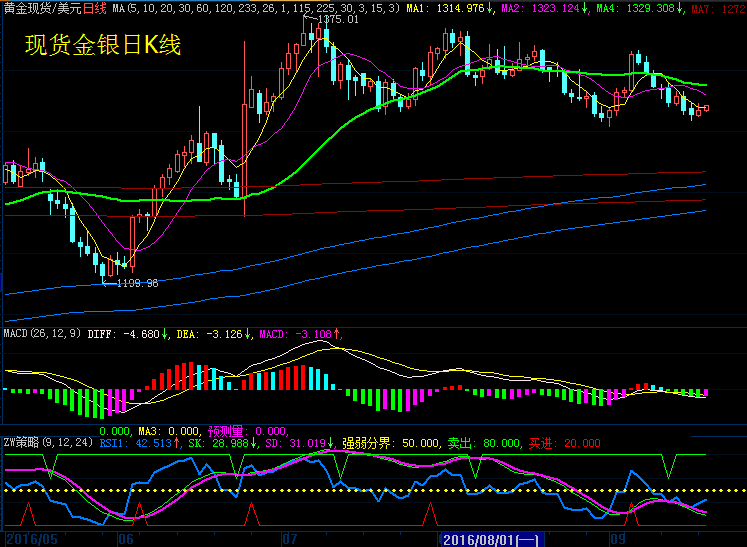Open ZW策略(9,12,24) indicator settings

(x=46, y=441)
